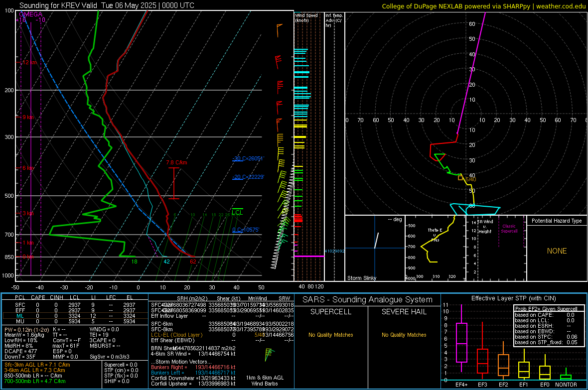Click '700-500mb LR = 4.7 C/km'
Image resolution: width=588 pixels, height=390 pixels.
click(34, 381)
